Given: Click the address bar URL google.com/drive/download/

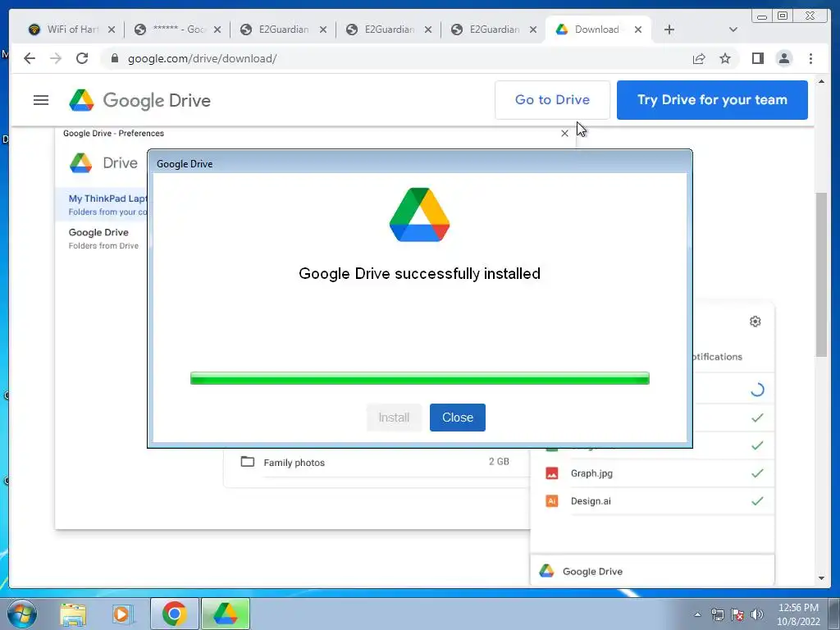Looking at the screenshot, I should pos(202,58).
